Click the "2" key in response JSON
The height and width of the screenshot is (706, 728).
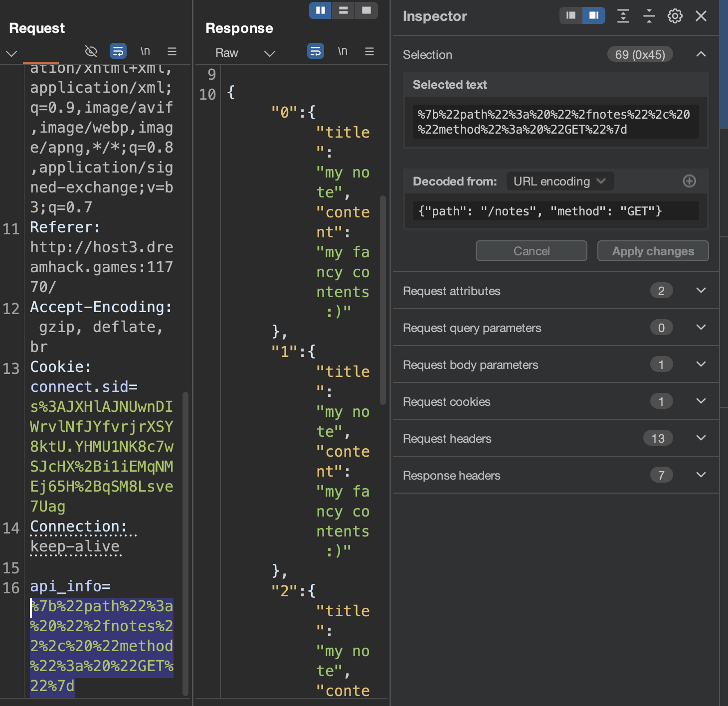285,591
